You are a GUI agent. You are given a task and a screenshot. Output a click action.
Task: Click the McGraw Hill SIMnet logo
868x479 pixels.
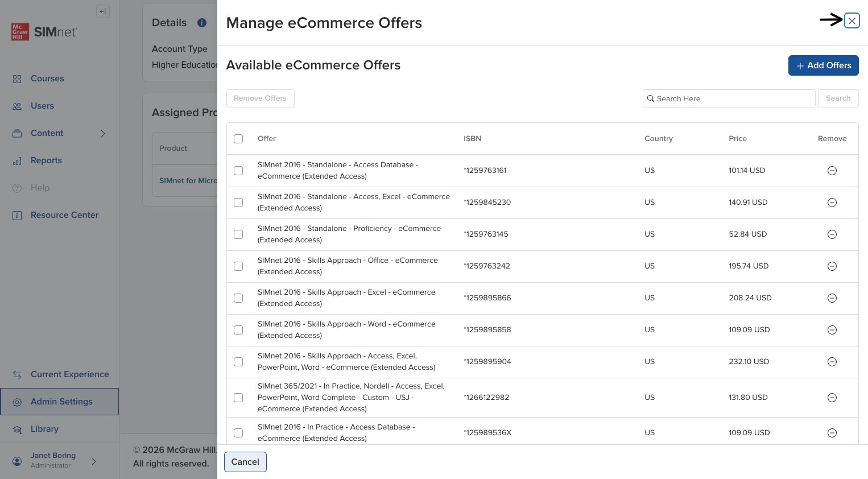(x=44, y=32)
